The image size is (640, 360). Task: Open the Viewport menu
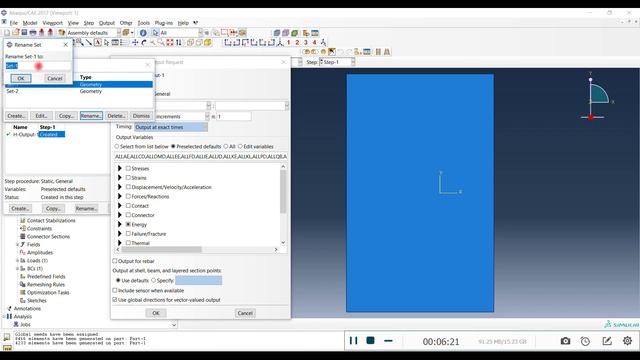(x=53, y=23)
